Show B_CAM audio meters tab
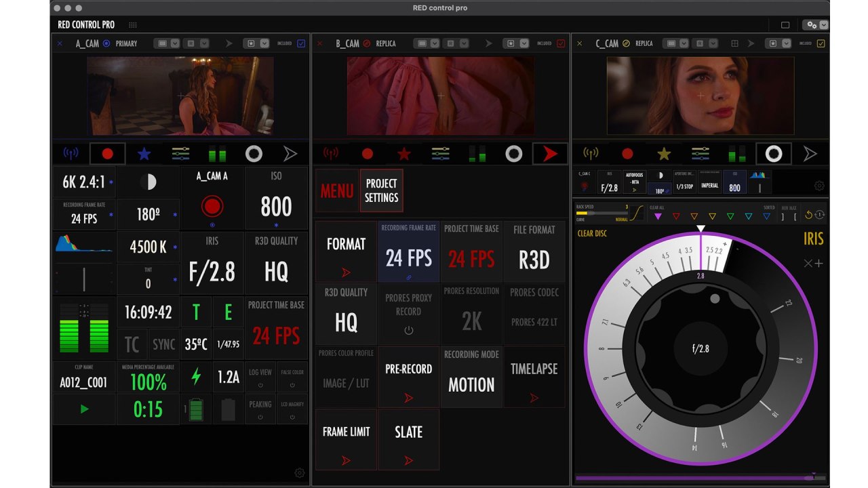 (x=477, y=154)
